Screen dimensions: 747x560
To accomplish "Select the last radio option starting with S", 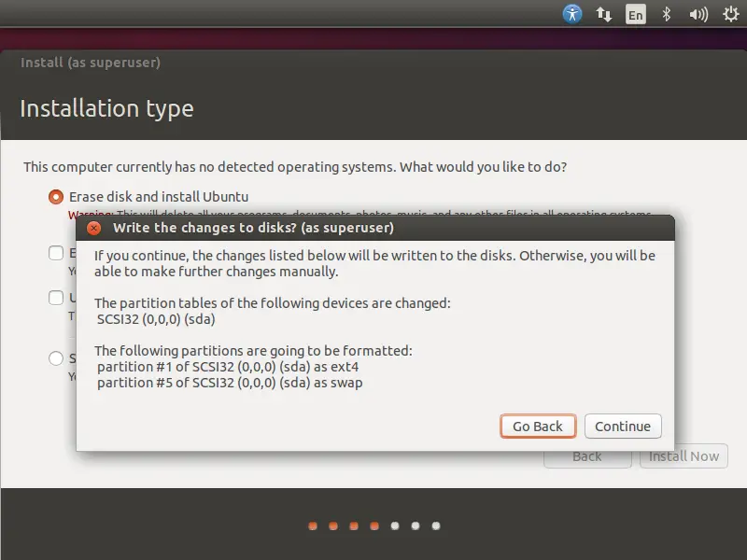I will [56, 358].
